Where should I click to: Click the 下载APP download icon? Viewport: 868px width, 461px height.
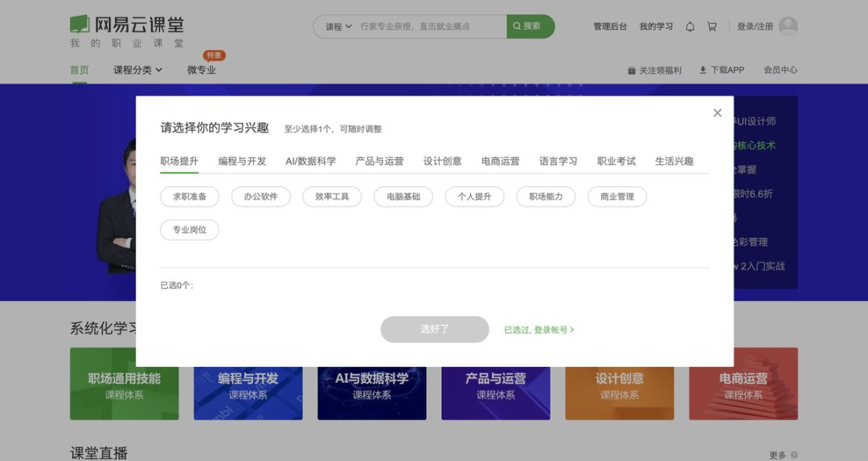(703, 70)
